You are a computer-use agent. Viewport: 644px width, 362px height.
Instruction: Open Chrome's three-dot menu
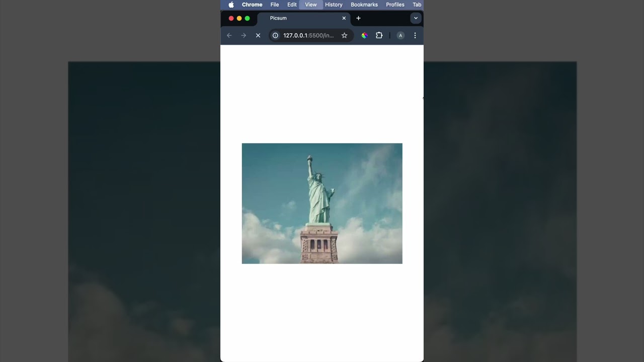[415, 35]
